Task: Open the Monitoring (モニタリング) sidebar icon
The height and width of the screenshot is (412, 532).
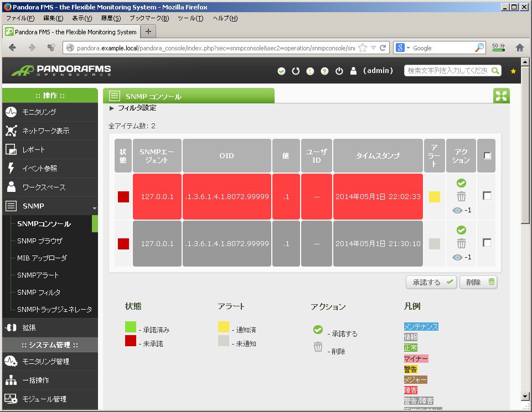Action: (11, 112)
